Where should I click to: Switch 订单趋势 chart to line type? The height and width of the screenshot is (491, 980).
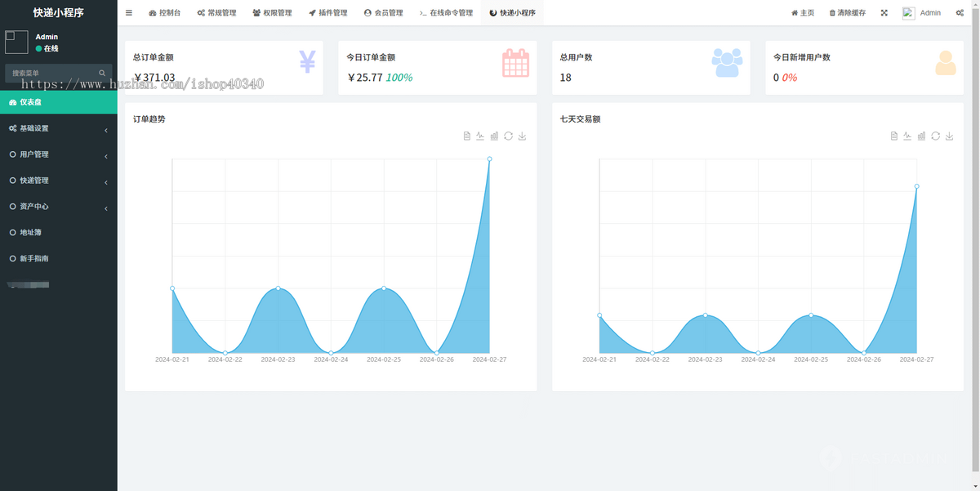[x=481, y=136]
